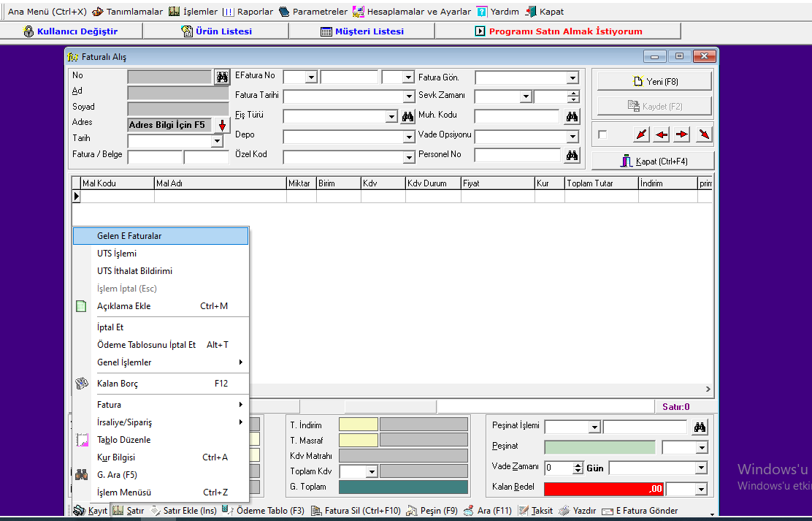The image size is (812, 521).
Task: Open the Depo combo box dropdown
Action: coord(409,137)
